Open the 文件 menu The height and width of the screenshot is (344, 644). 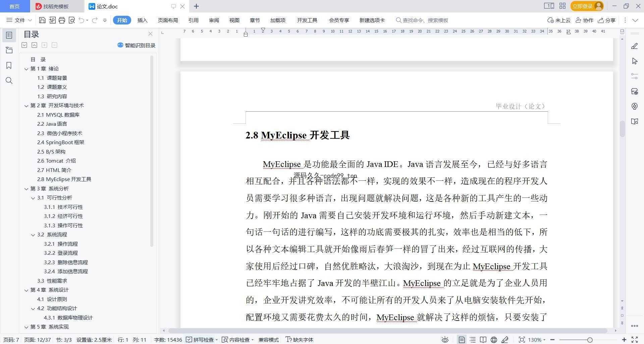tap(19, 20)
